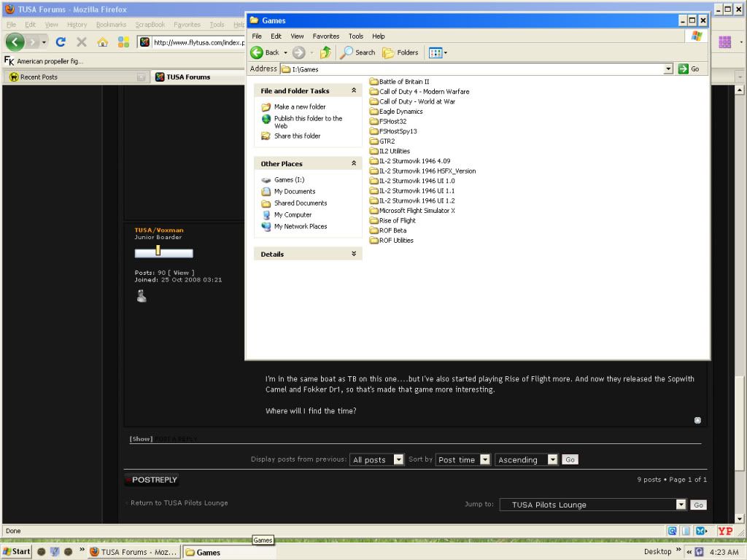Select IL-2 Sturmovik 1946 HSFX_Version folder
Viewport: 747px width, 560px height.
coord(427,171)
